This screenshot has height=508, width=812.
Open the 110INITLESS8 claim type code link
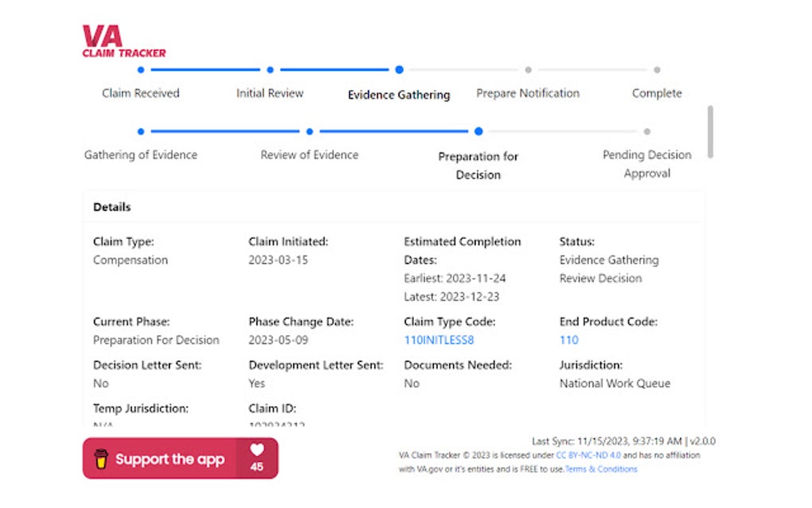click(440, 339)
